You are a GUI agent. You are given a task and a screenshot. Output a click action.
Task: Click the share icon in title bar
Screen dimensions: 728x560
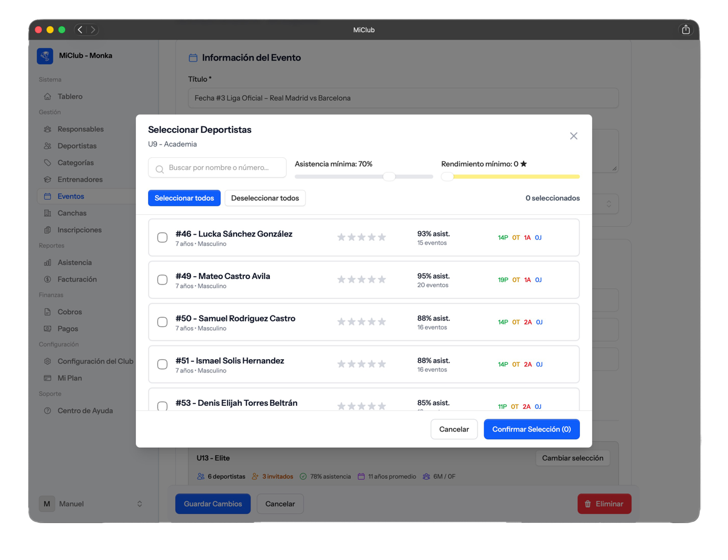pyautogui.click(x=686, y=30)
